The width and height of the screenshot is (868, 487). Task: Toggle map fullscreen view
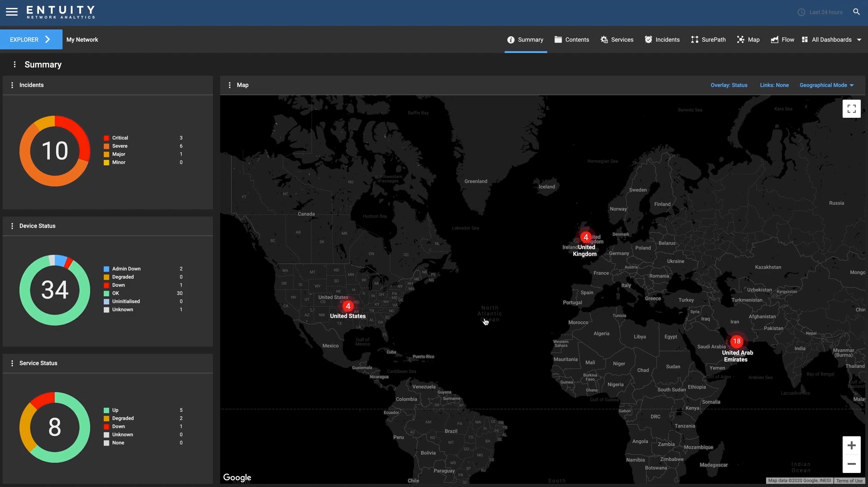coord(851,109)
